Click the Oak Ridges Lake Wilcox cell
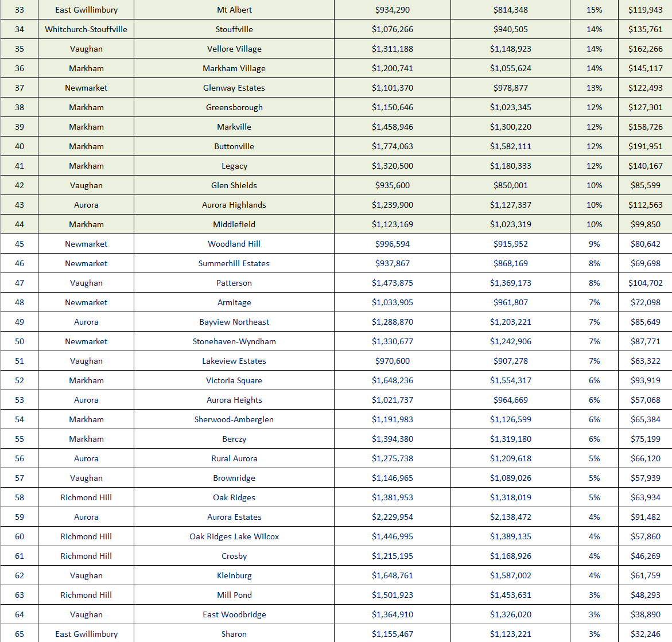Image resolution: width=672 pixels, height=642 pixels. [234, 536]
